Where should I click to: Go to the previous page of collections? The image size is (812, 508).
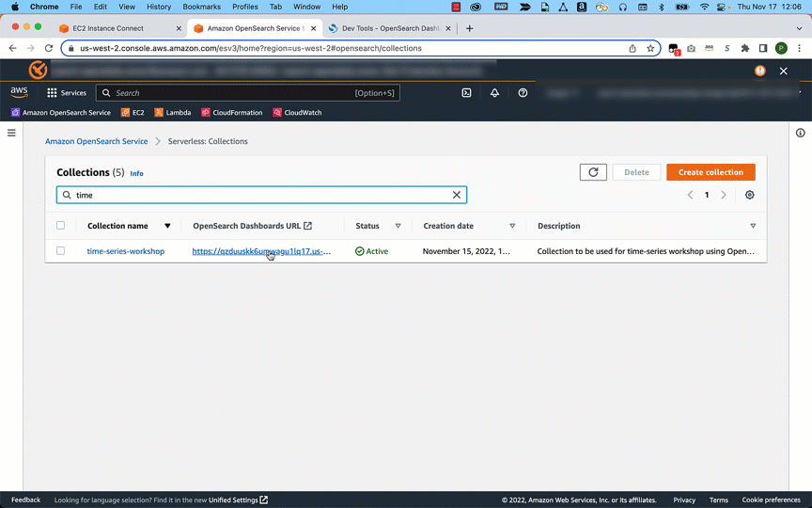(x=691, y=195)
